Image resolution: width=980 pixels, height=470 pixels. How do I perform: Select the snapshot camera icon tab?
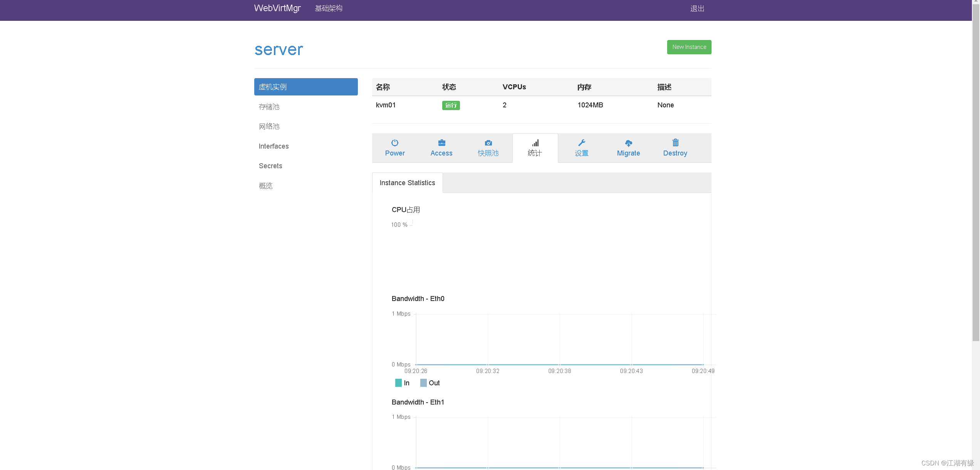coord(488,143)
